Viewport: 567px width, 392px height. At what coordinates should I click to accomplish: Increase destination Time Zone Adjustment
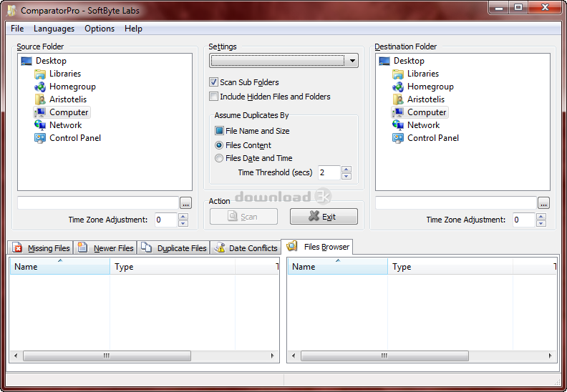(541, 217)
